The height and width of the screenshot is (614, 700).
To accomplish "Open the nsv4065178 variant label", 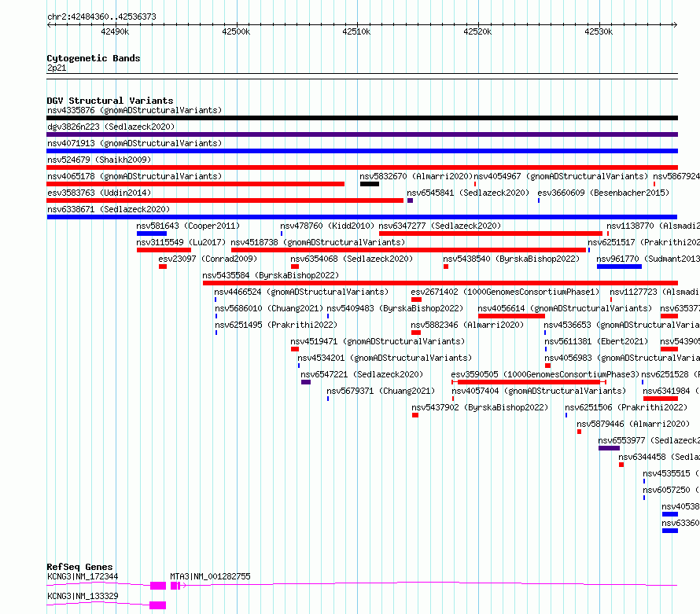I will tap(134, 176).
